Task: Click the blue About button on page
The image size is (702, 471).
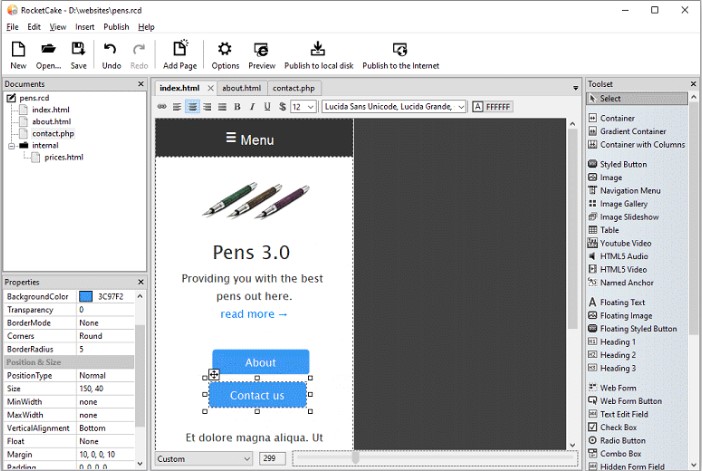Action: [x=260, y=362]
